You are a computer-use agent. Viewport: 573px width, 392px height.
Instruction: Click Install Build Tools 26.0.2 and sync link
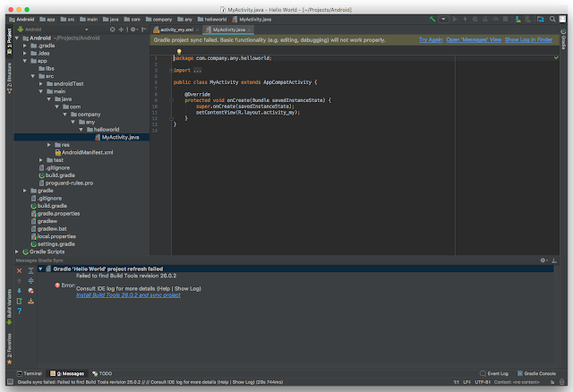point(128,295)
